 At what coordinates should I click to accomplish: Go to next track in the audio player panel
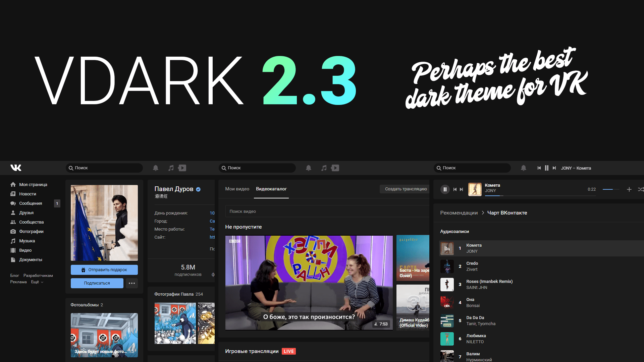(462, 189)
